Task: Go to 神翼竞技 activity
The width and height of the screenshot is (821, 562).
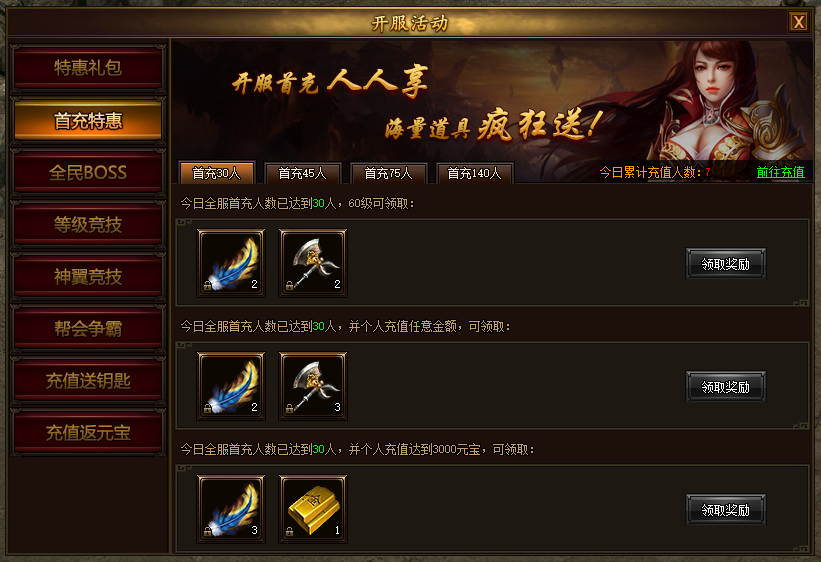Action: pyautogui.click(x=88, y=276)
